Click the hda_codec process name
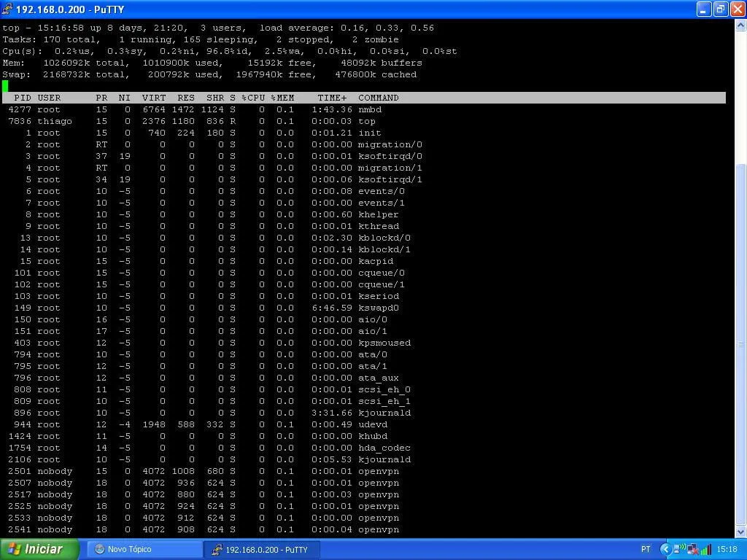The width and height of the screenshot is (747, 560). (384, 448)
